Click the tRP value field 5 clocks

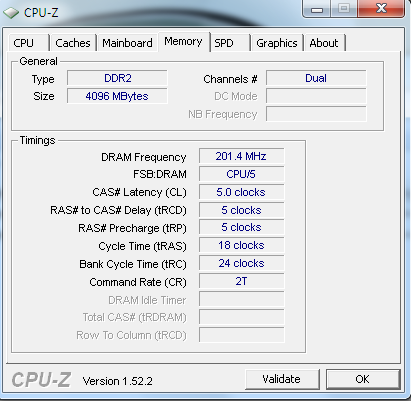click(242, 228)
